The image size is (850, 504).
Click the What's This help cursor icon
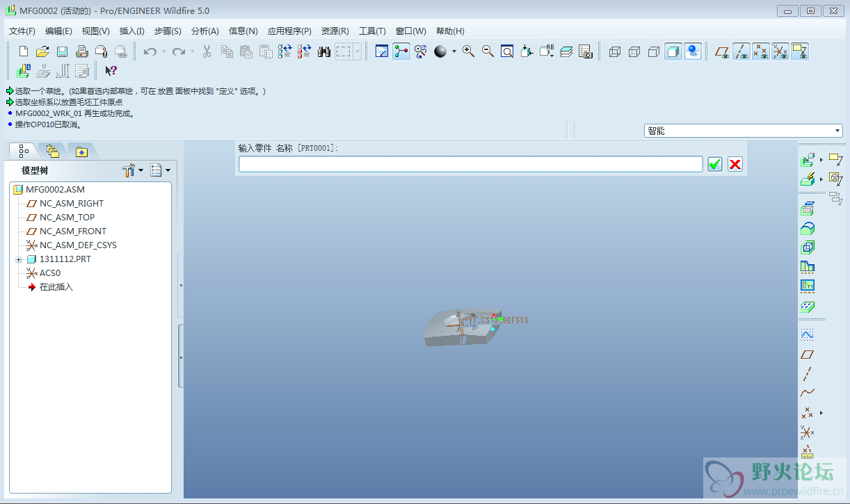click(x=111, y=70)
